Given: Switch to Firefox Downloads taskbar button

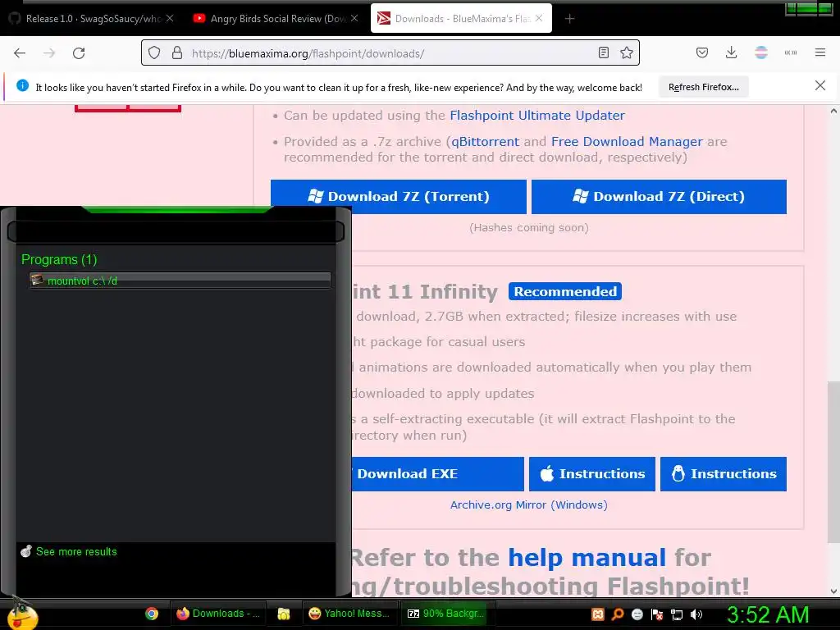Looking at the screenshot, I should [218, 614].
